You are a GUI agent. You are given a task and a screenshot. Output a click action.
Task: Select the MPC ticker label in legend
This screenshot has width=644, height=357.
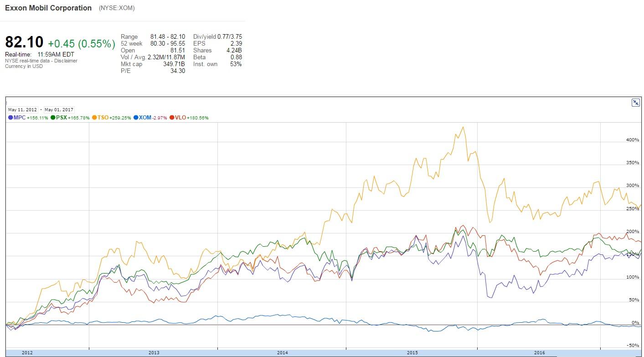(x=20, y=118)
